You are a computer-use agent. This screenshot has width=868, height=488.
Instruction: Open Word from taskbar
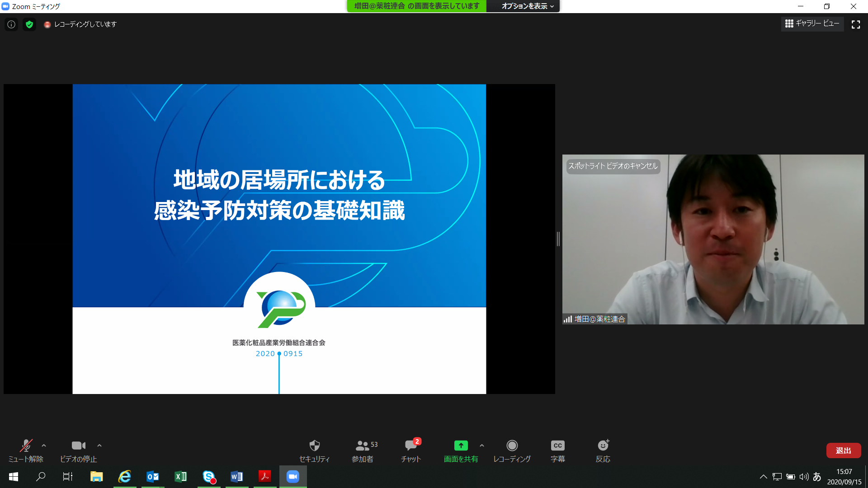point(237,477)
